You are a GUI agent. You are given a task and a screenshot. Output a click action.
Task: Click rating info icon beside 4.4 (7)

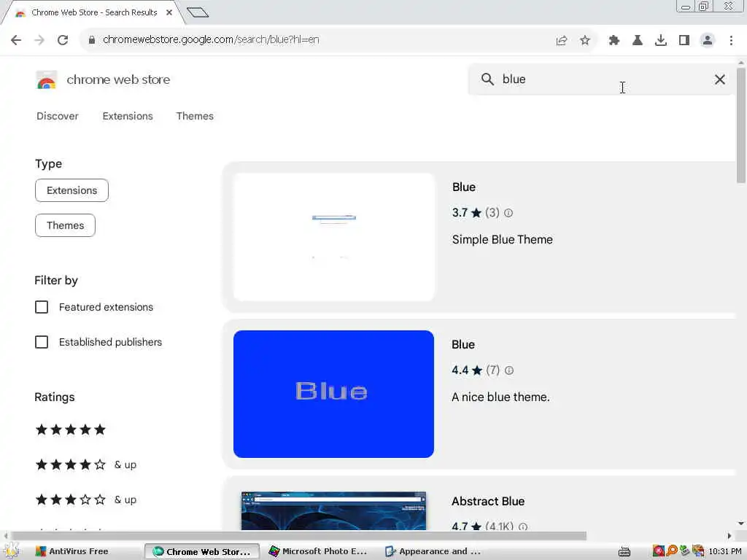(509, 370)
